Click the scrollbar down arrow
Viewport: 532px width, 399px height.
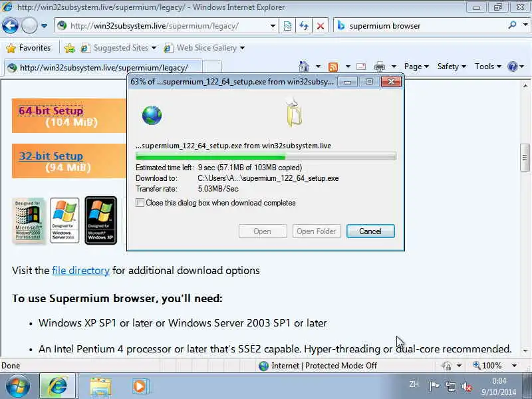[x=525, y=351]
